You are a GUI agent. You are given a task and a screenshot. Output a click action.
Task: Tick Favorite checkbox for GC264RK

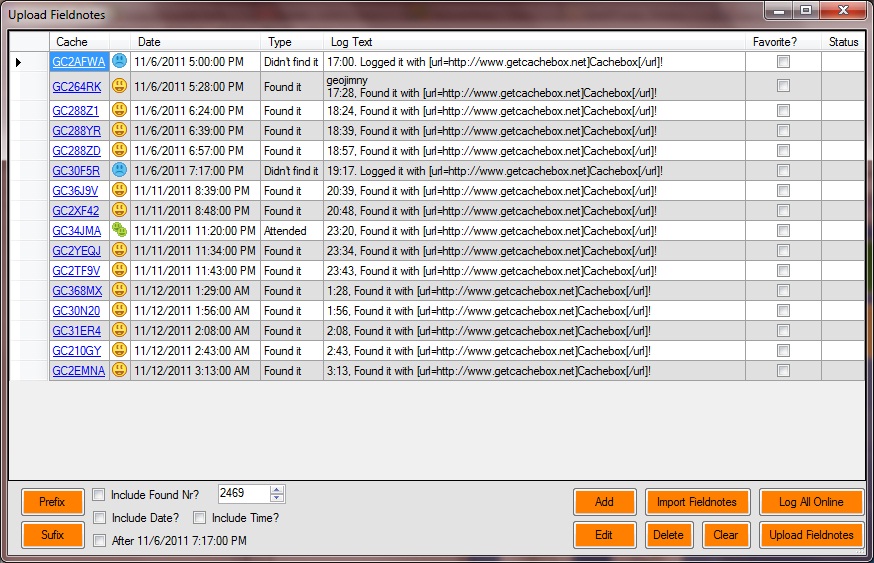783,85
